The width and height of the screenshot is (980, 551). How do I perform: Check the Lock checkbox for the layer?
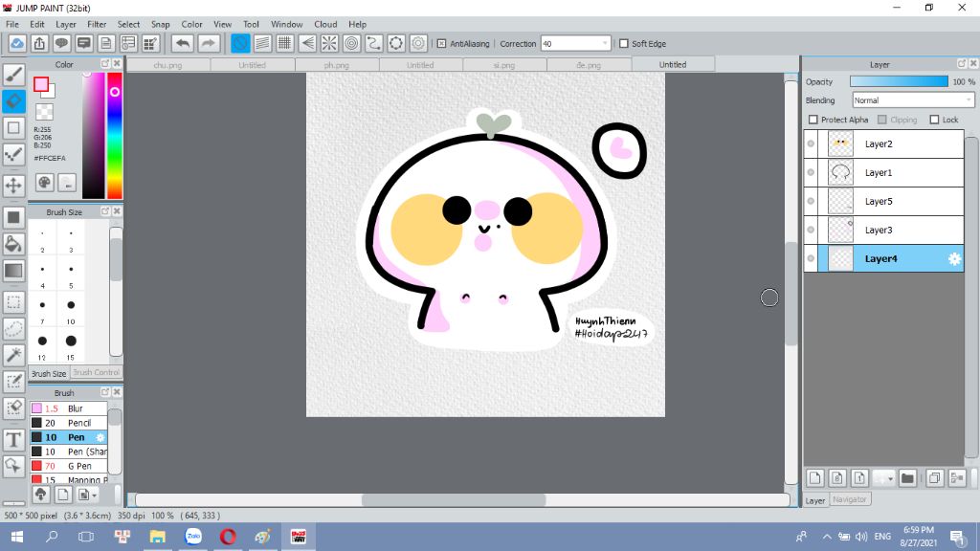coord(934,120)
